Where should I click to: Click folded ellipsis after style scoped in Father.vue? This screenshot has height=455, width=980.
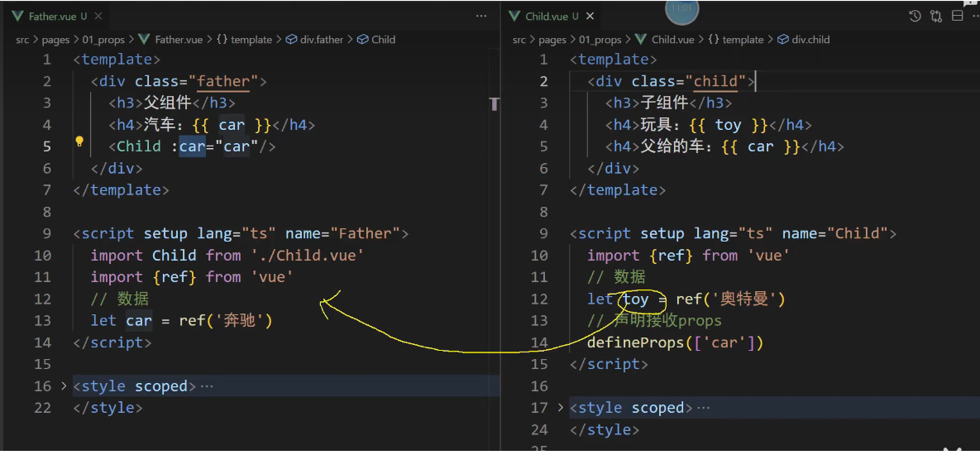click(207, 387)
